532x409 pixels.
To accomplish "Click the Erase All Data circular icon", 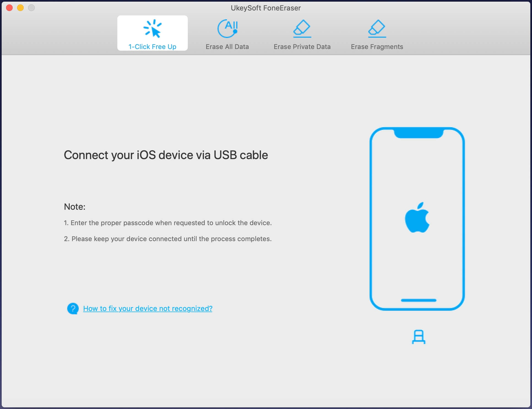I will coord(227,29).
